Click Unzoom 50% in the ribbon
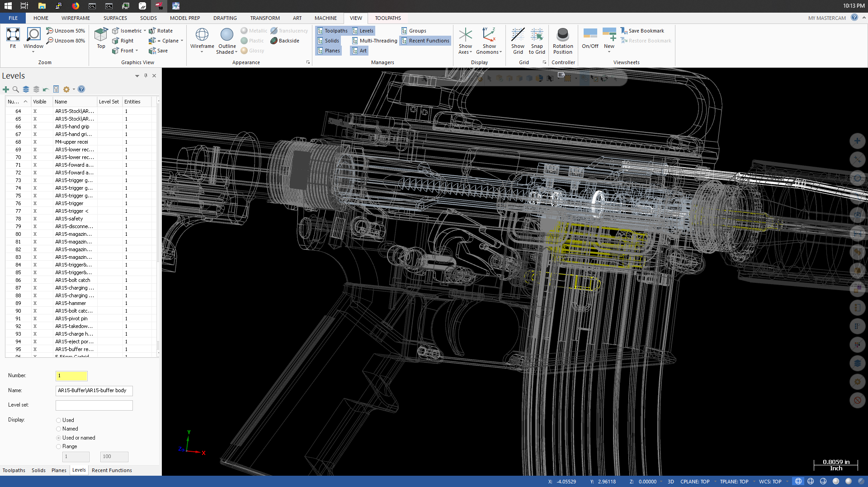The image size is (868, 487). [66, 31]
